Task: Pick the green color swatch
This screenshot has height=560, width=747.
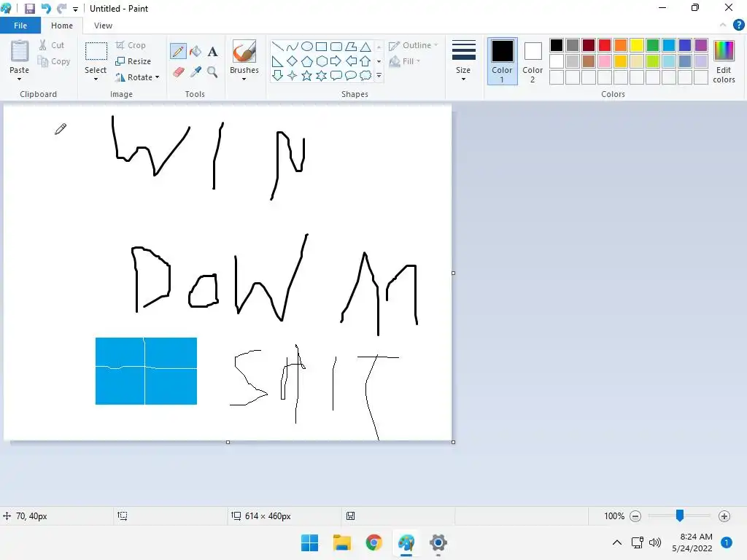Action: click(x=653, y=45)
